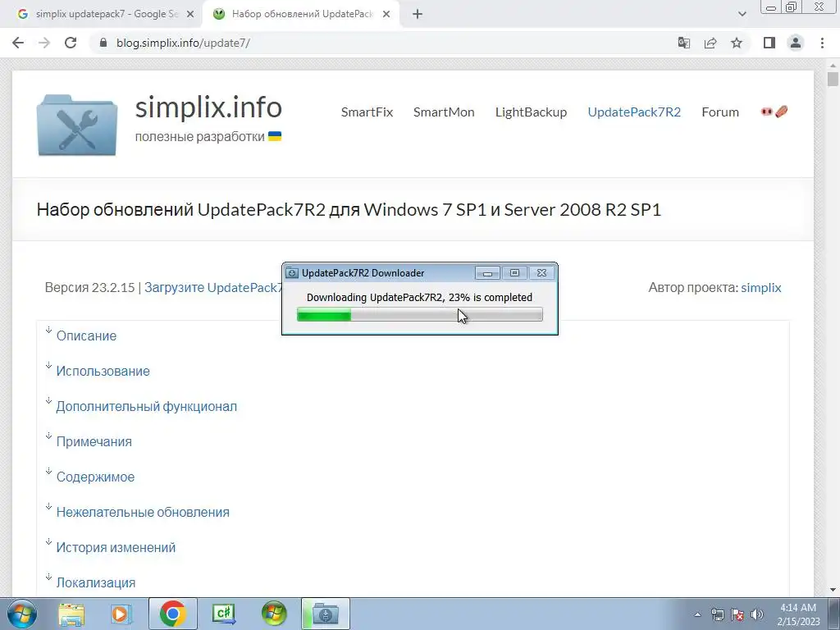Click the Action Center flag icon
Image resolution: width=840 pixels, height=630 pixels.
[737, 614]
